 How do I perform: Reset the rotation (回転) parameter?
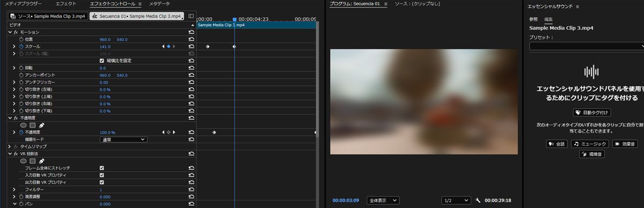[192, 68]
